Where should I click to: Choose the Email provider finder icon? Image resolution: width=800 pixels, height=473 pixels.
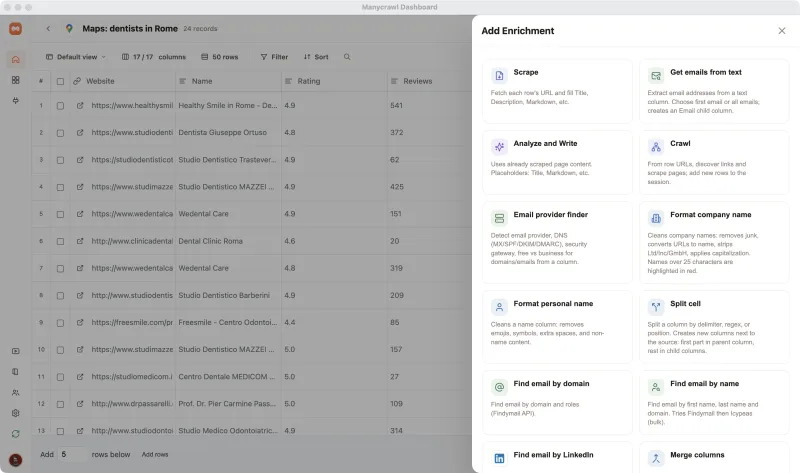(499, 218)
